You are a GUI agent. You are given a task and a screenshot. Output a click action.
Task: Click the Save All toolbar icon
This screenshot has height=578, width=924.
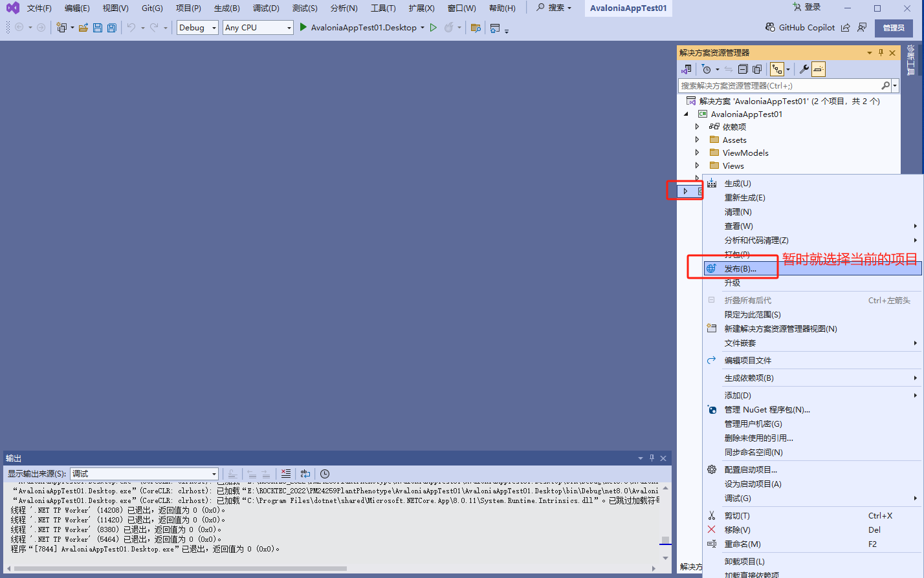click(x=112, y=28)
